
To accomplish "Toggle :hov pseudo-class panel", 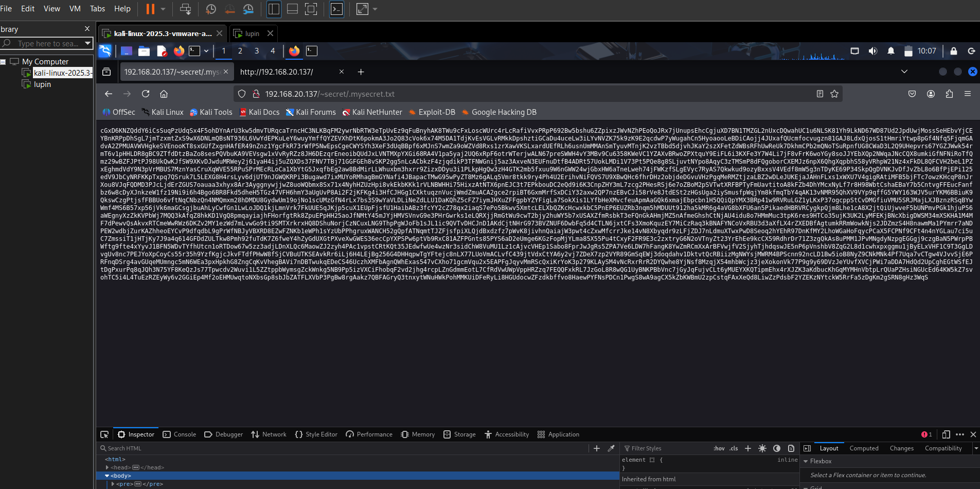I will pos(719,448).
